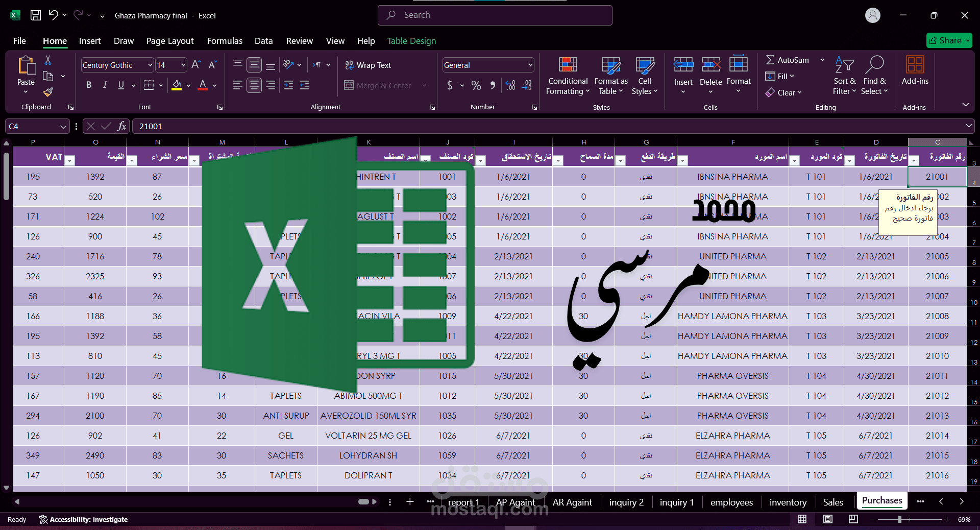Toggle Bold formatting

pyautogui.click(x=89, y=85)
